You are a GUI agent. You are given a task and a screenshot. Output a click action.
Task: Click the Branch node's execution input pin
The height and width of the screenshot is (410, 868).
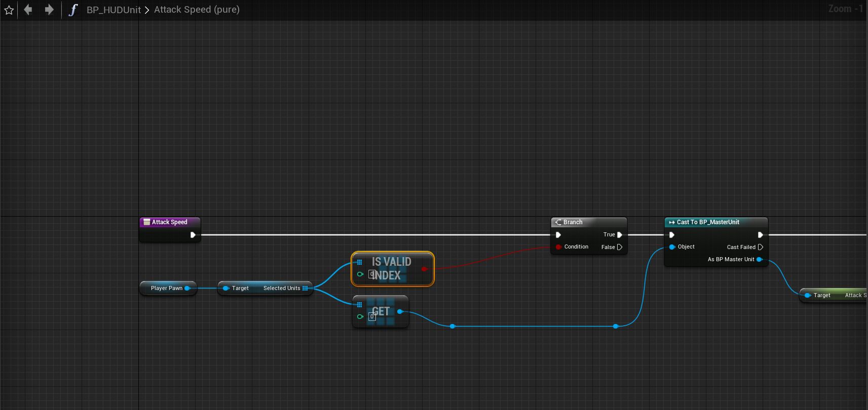click(x=558, y=235)
